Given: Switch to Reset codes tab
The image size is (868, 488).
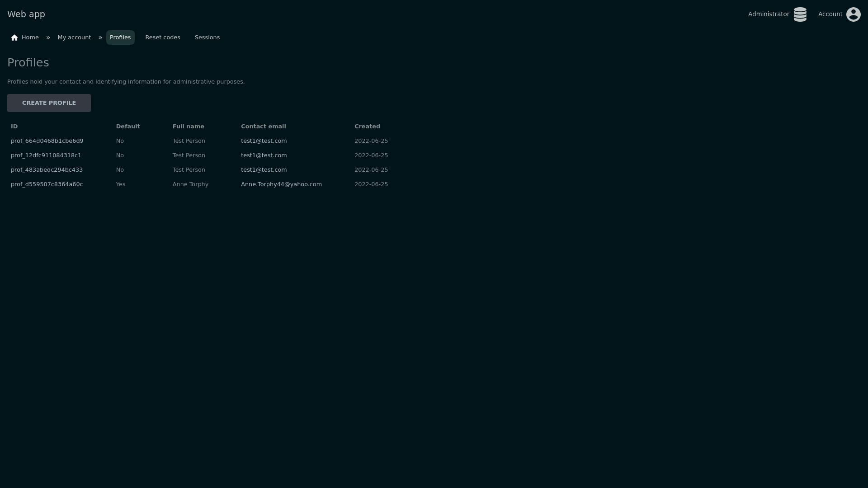Looking at the screenshot, I should coord(163,38).
